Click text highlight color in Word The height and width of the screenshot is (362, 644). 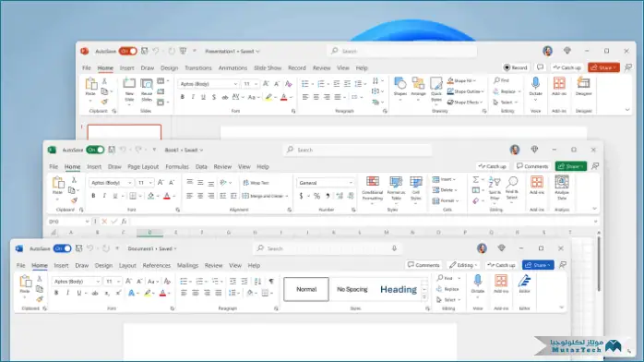coord(148,293)
